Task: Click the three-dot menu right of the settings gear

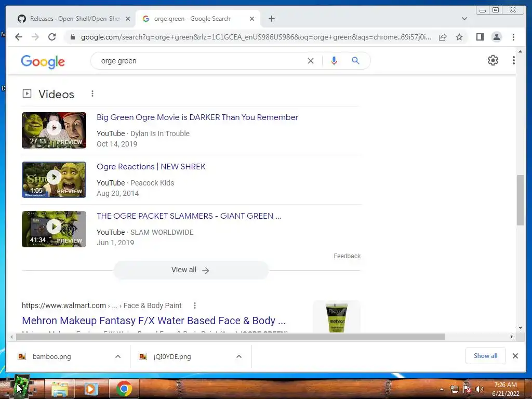Action: point(514,60)
